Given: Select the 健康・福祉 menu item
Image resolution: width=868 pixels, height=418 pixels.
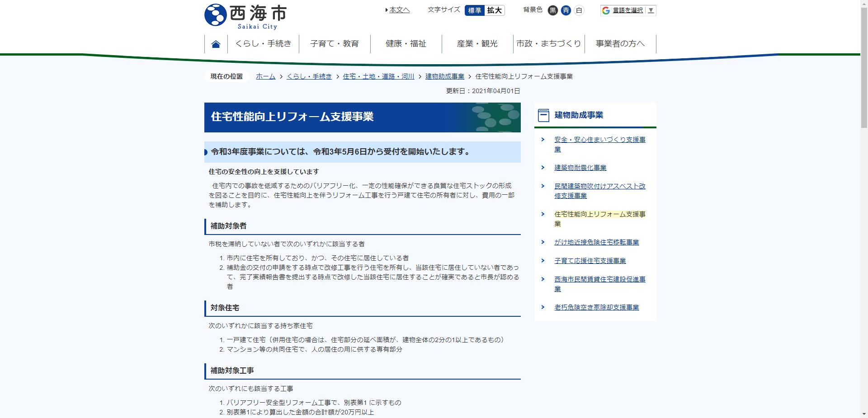Looking at the screenshot, I should pyautogui.click(x=406, y=43).
